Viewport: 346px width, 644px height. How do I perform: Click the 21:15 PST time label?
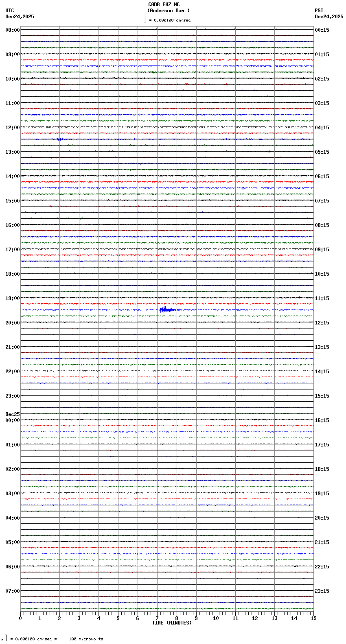point(322,542)
